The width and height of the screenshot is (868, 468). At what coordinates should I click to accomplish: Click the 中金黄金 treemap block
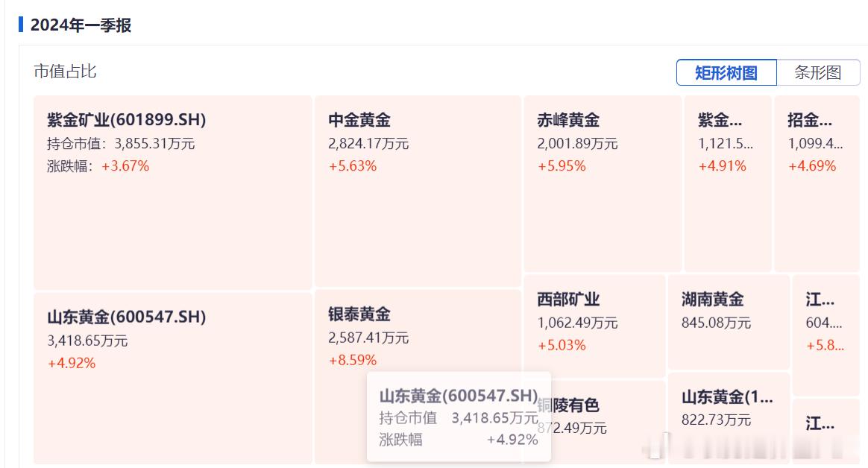[418, 191]
